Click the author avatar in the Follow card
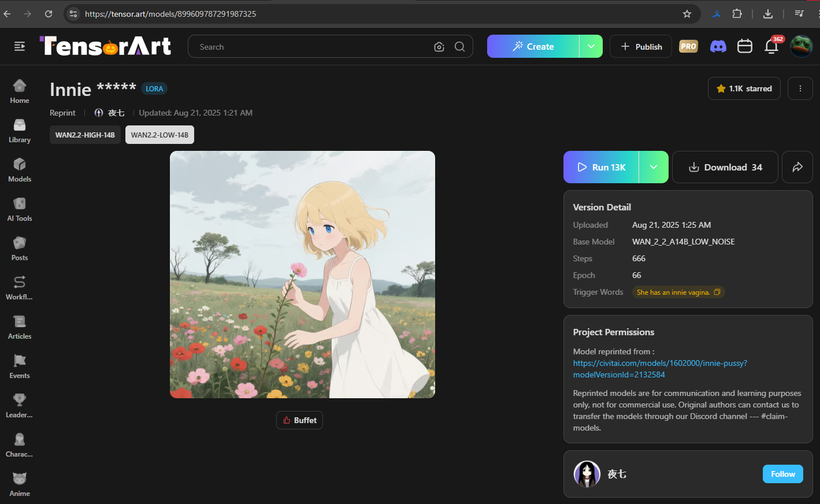The width and height of the screenshot is (820, 504). click(x=587, y=474)
